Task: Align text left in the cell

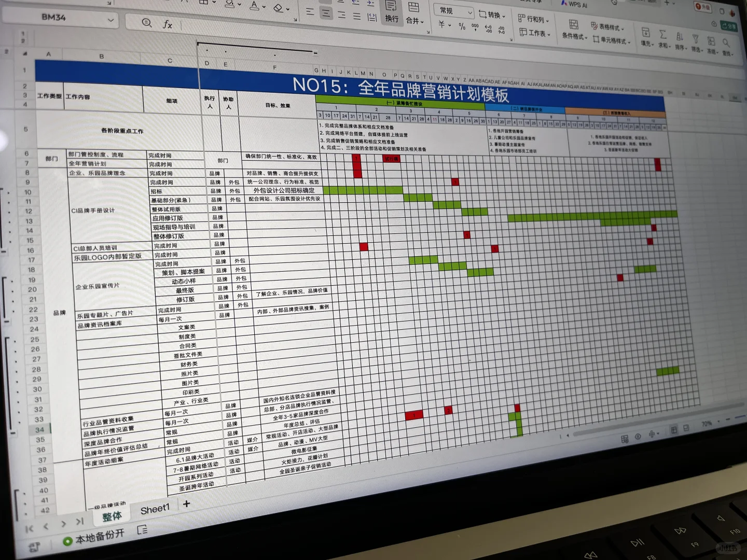Action: point(310,11)
